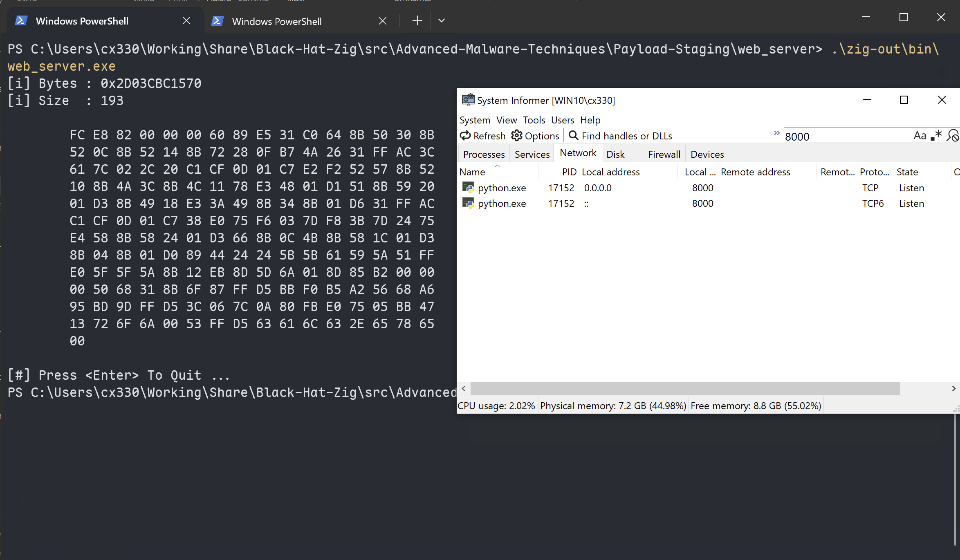Select python.exe row with address ::

point(708,204)
